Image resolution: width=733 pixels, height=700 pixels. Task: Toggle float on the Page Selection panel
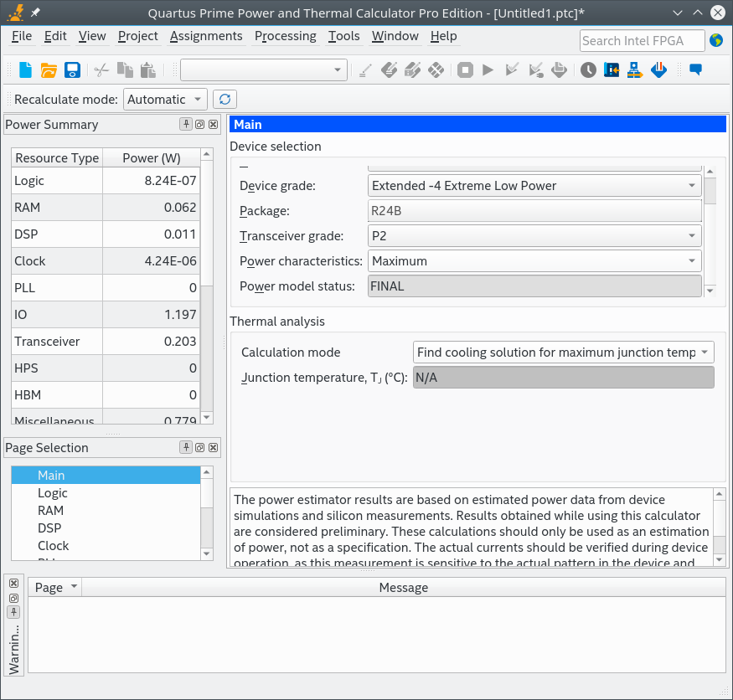click(x=199, y=448)
